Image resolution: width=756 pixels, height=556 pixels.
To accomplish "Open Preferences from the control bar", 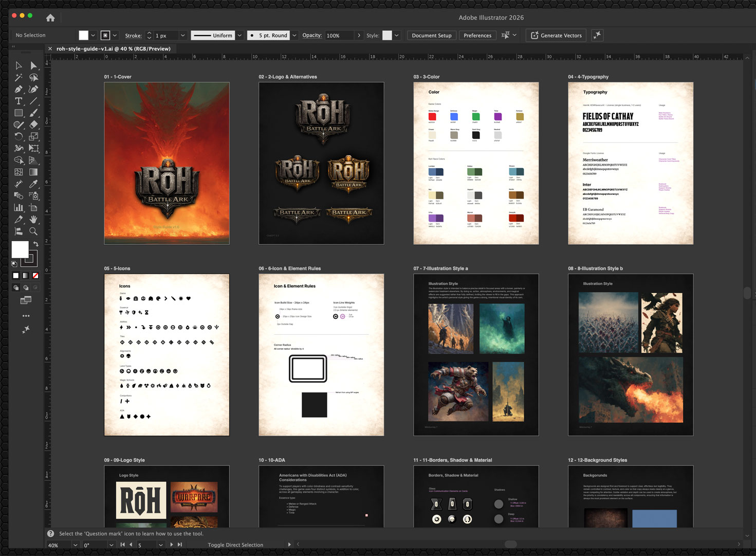I will [x=477, y=35].
